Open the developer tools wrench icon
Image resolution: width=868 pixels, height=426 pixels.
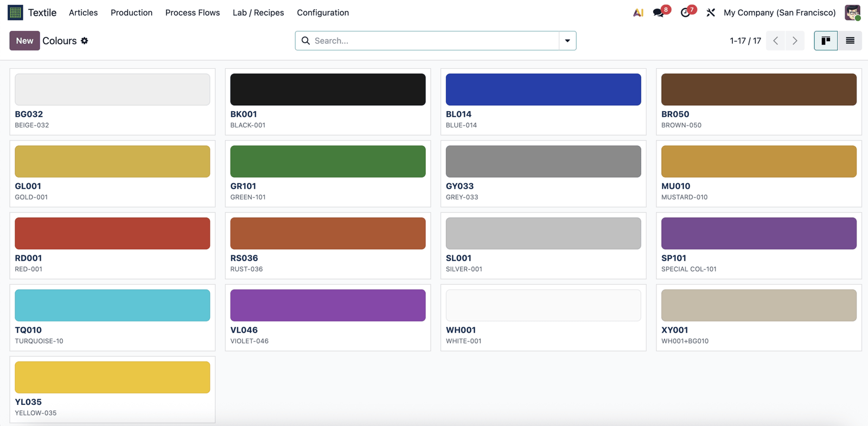(x=711, y=12)
